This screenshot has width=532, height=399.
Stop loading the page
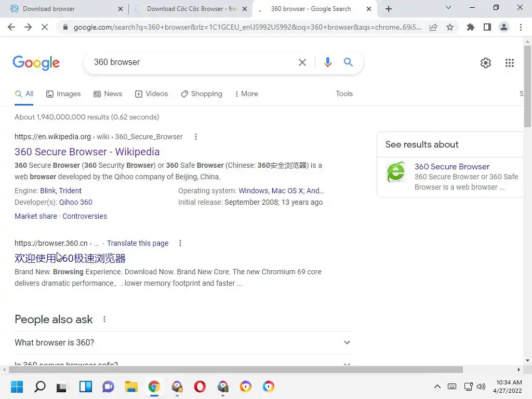click(45, 27)
